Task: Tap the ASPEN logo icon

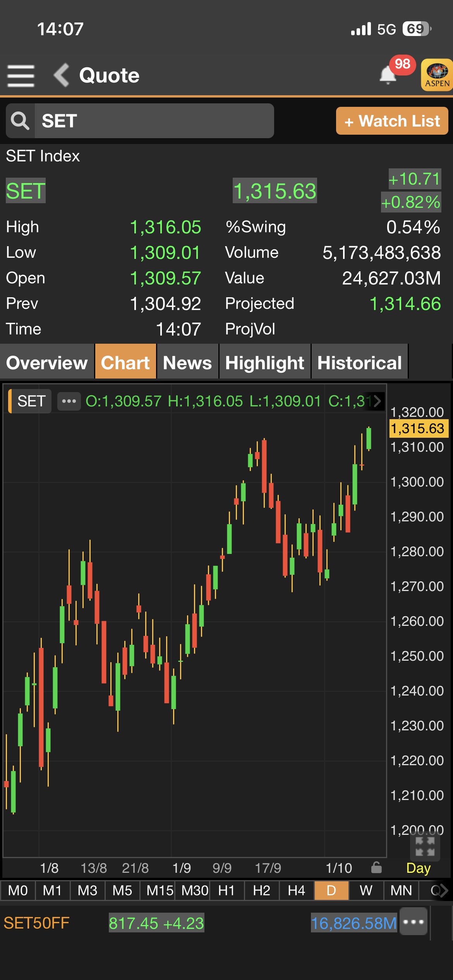Action: pos(437,75)
